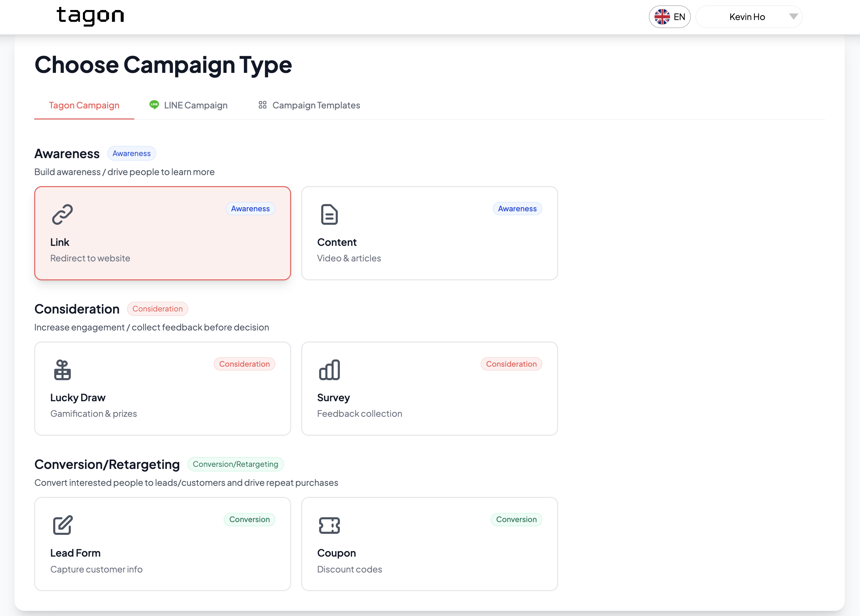
Task: Click the bar chart Survey icon
Action: coord(329,370)
